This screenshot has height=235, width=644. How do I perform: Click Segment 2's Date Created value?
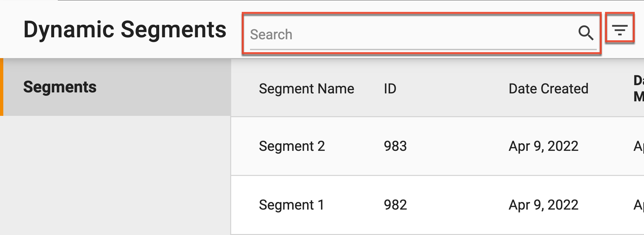[x=543, y=146]
